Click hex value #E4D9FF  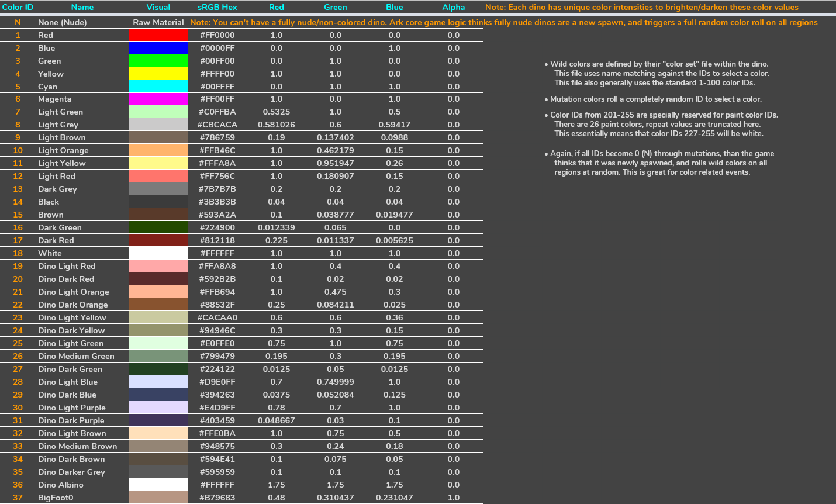pos(217,408)
